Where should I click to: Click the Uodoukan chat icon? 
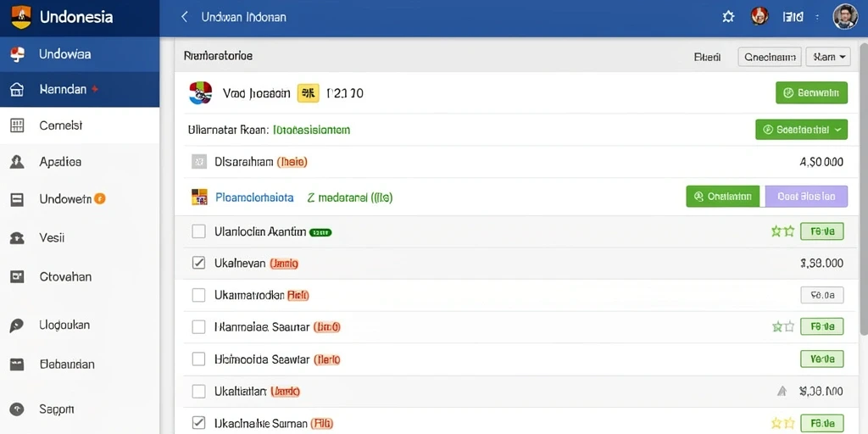[17, 325]
